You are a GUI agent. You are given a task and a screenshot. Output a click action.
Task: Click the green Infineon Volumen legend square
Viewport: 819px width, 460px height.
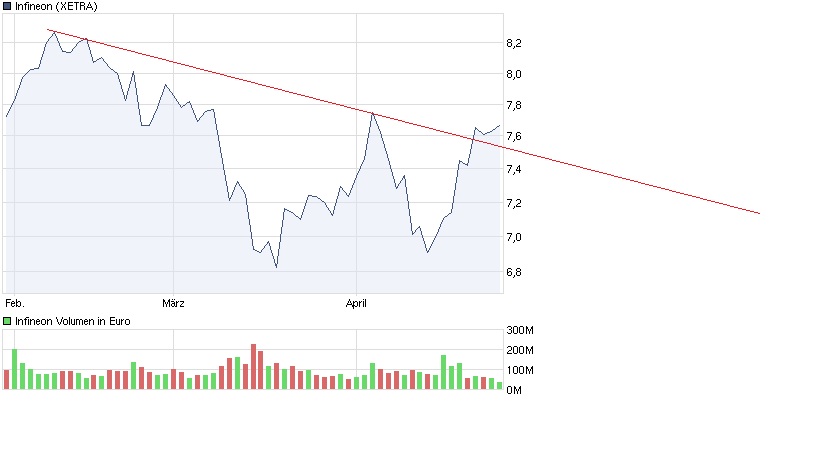(x=8, y=321)
